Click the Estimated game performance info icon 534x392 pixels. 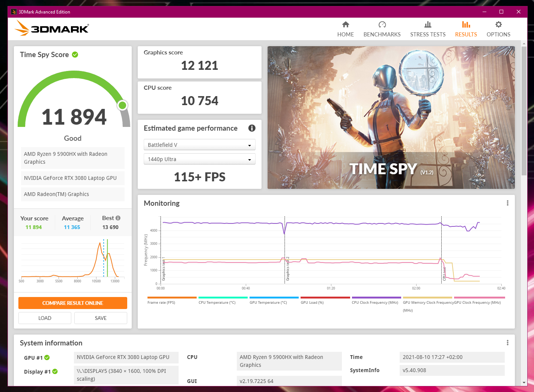click(x=252, y=128)
